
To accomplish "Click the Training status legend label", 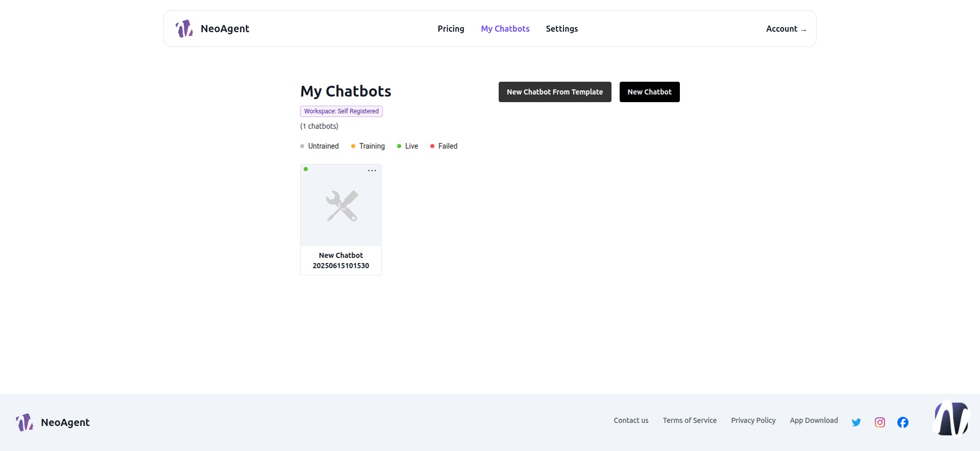I will 372,146.
